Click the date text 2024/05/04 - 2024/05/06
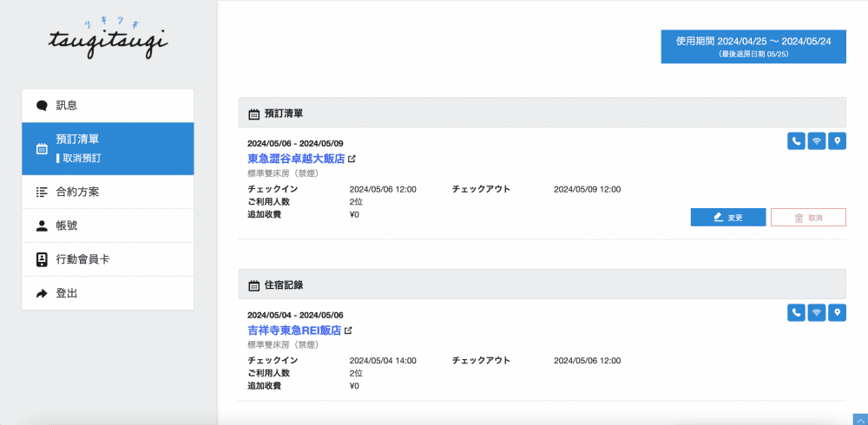This screenshot has width=868, height=425. pyautogui.click(x=295, y=316)
